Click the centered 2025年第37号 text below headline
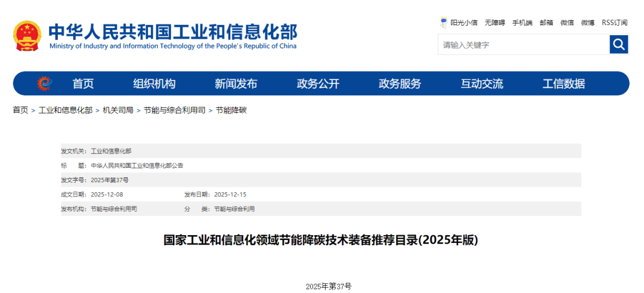This screenshot has height=293, width=644. click(x=329, y=286)
